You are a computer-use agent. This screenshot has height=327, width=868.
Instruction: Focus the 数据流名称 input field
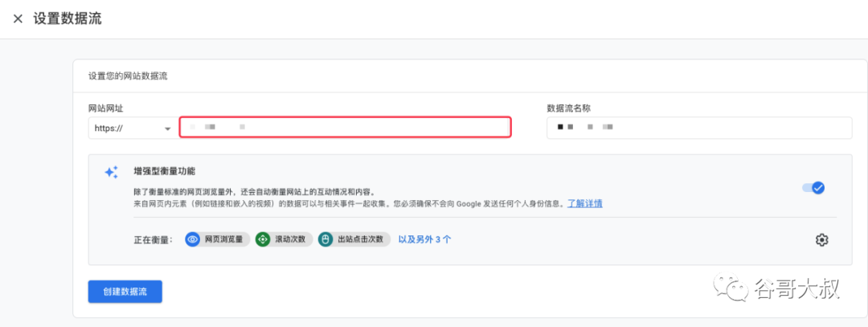tap(698, 128)
